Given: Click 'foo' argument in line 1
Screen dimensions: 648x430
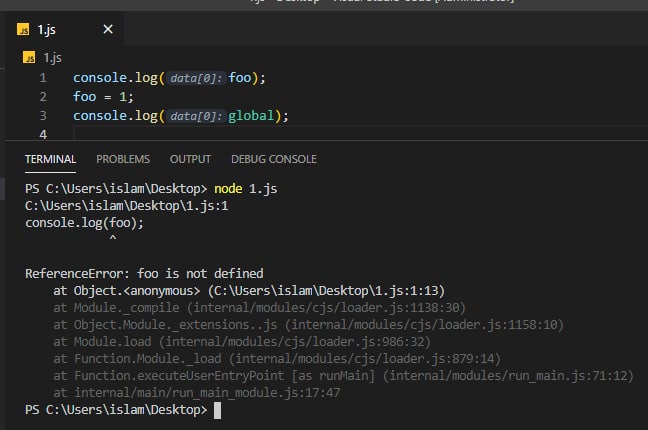Looking at the screenshot, I should point(240,78).
